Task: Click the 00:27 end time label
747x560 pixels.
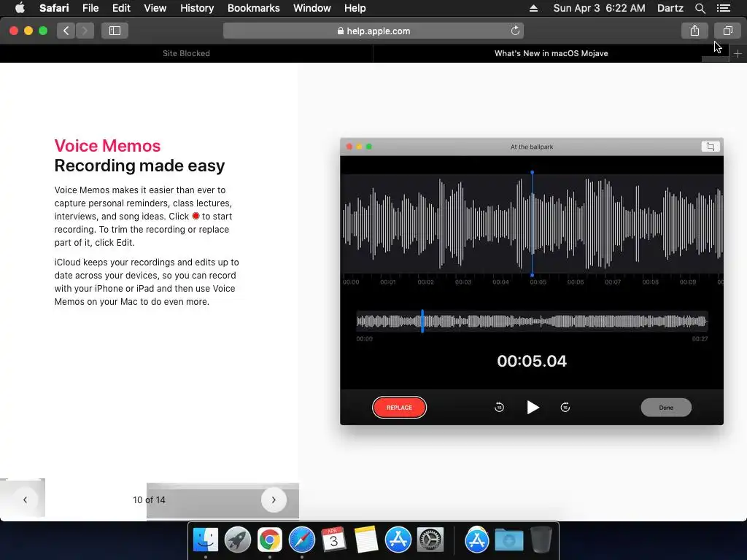Action: point(700,338)
